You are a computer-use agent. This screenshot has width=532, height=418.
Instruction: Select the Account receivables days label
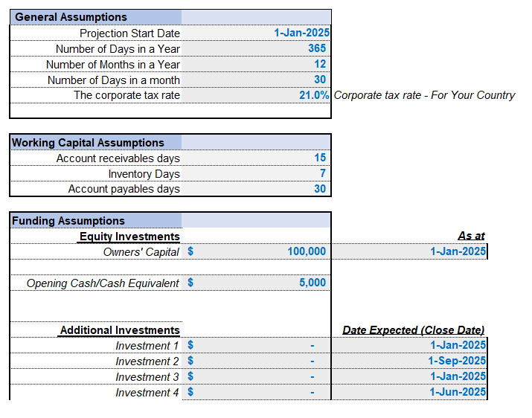point(118,158)
